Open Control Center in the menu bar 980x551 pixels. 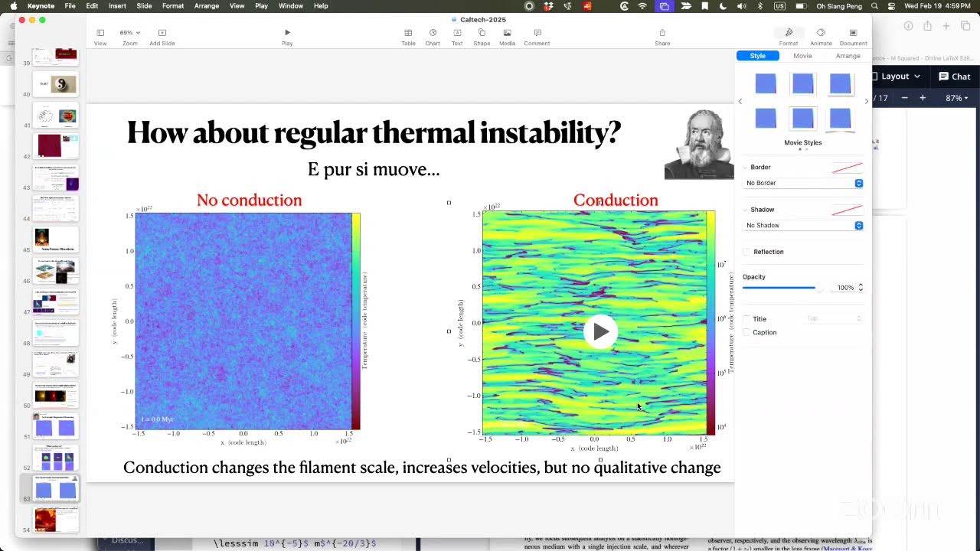(890, 6)
